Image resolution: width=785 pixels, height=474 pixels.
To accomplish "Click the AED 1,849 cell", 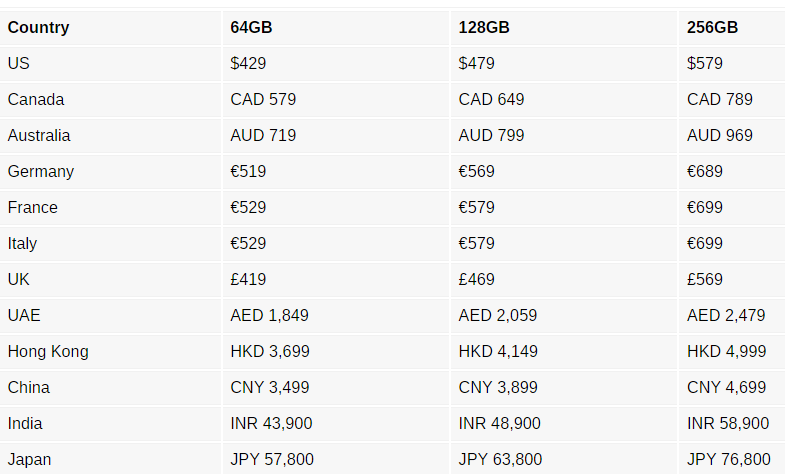I will (x=269, y=316).
